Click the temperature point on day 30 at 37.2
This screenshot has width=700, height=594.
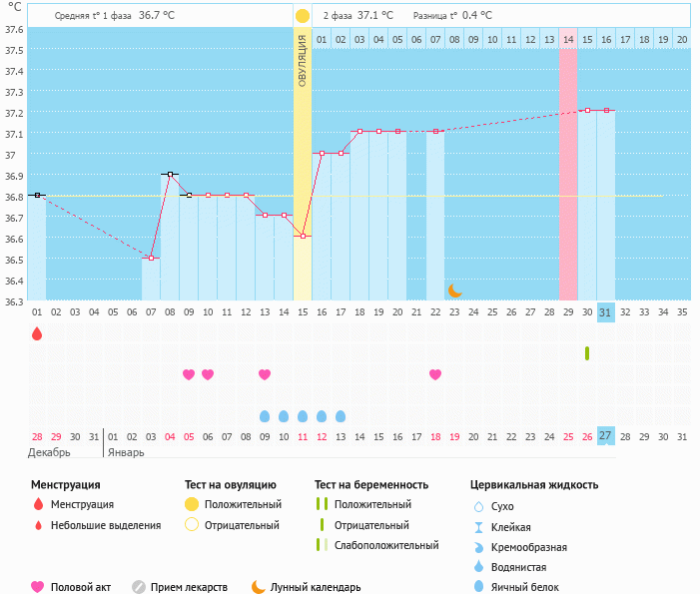(587, 110)
